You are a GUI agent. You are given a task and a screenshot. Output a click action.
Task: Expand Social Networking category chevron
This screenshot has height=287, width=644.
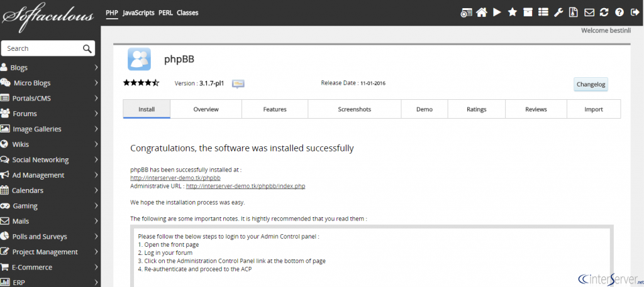pos(96,160)
